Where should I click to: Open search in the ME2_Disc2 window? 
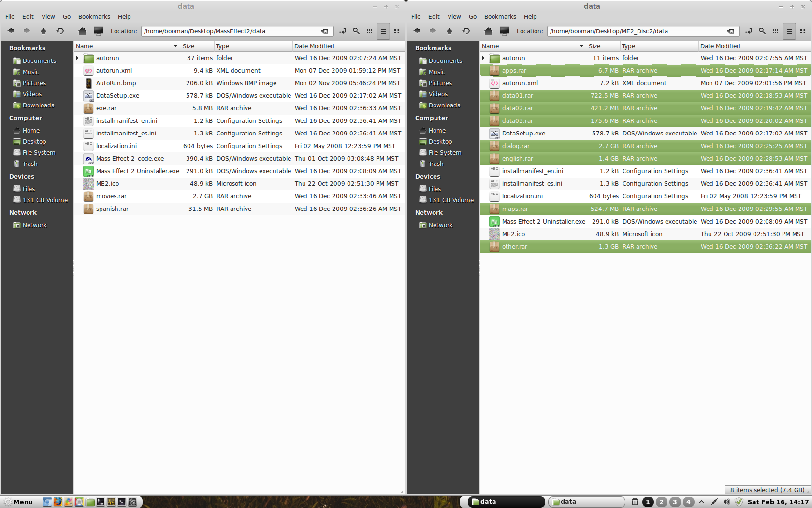[762, 31]
